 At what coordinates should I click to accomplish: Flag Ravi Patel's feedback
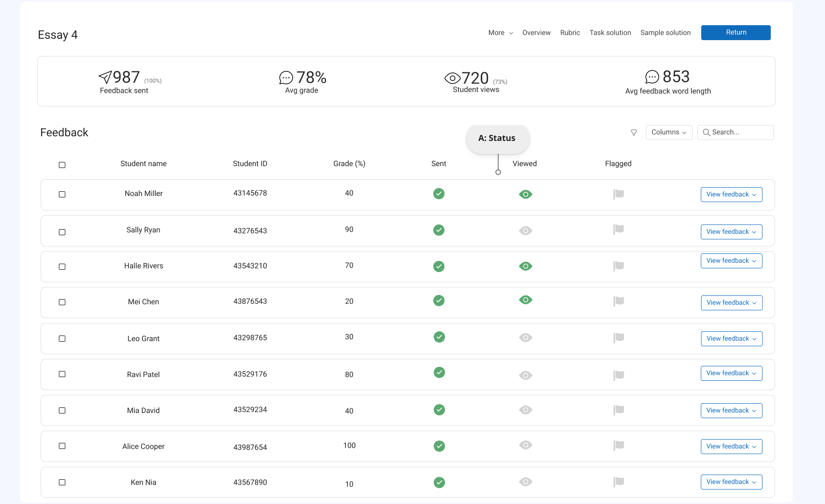point(619,375)
